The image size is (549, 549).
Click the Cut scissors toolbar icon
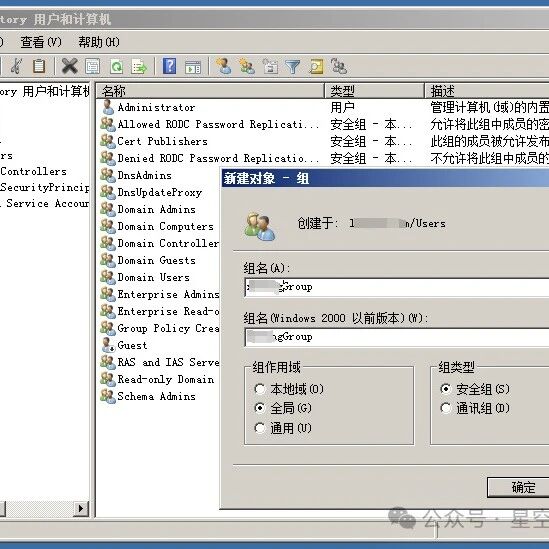tap(16, 66)
